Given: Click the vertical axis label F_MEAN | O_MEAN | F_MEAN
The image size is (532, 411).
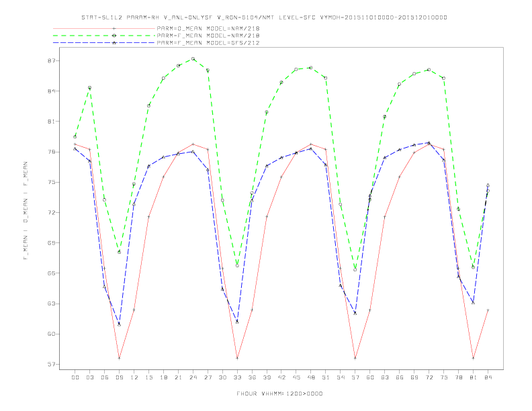Looking at the screenshot, I should [26, 211].
